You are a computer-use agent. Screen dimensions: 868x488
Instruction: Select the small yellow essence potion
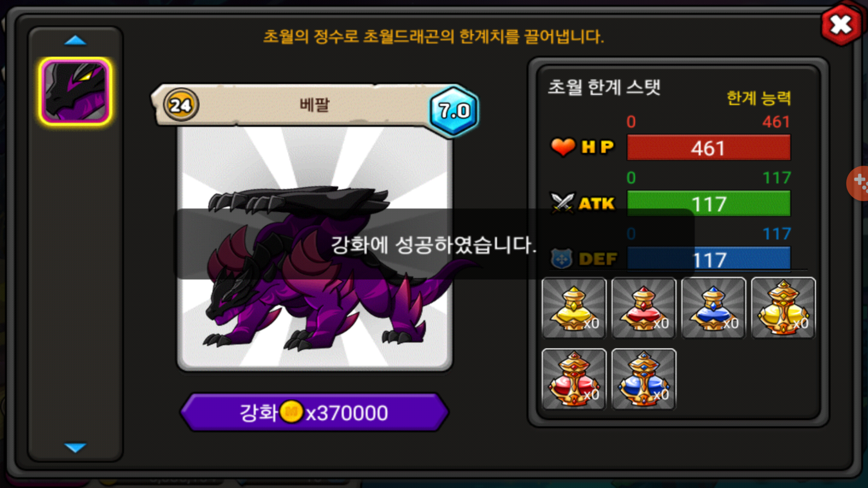click(574, 308)
